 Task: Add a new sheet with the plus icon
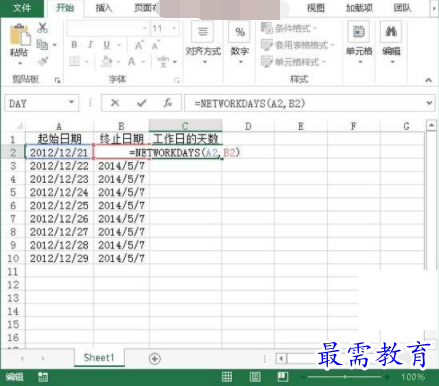(x=155, y=359)
